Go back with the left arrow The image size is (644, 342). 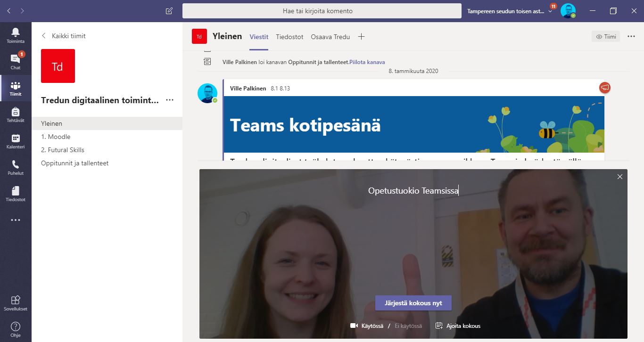[9, 10]
